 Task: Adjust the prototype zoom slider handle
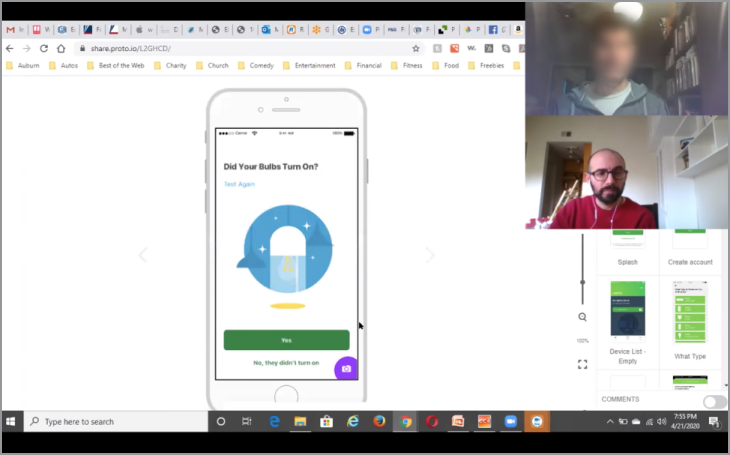coord(582,282)
